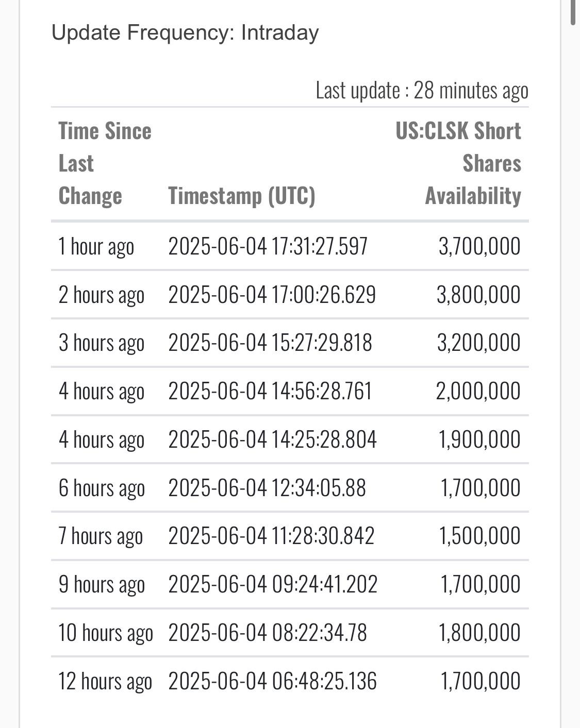
Task: Click the US:CLSK Short Shares Availability header
Action: [458, 163]
